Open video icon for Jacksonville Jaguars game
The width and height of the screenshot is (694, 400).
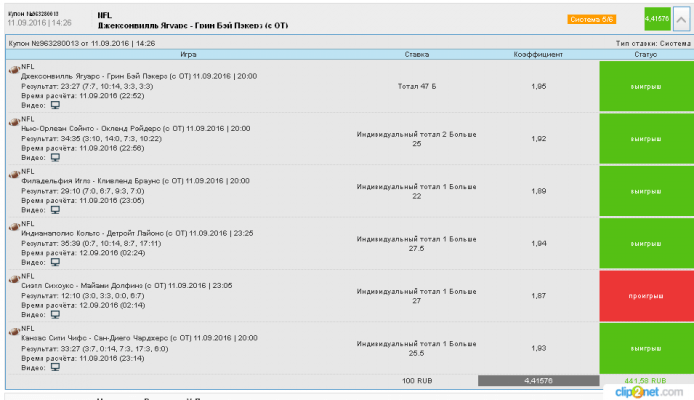click(x=56, y=104)
